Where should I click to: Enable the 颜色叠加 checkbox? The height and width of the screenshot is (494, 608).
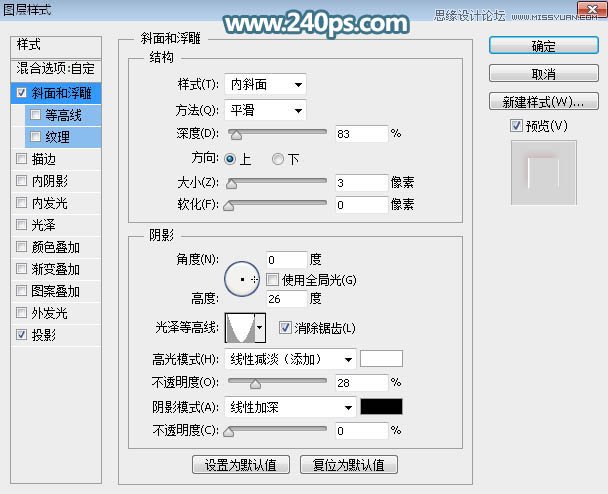[x=21, y=247]
